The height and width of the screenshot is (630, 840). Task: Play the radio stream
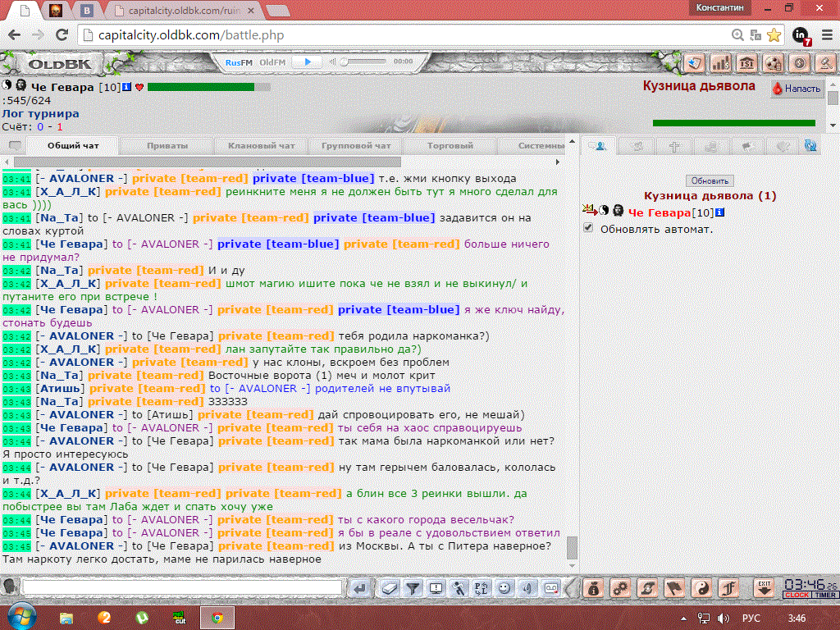(308, 62)
